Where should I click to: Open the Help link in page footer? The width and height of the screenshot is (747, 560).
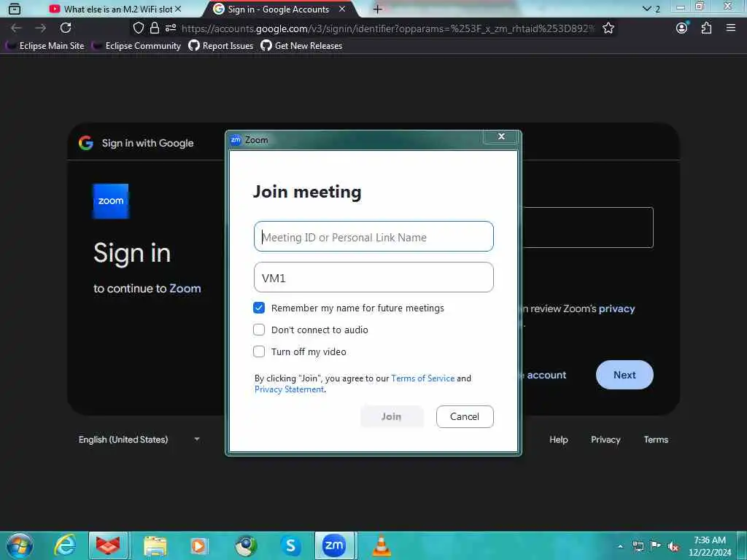tap(558, 440)
